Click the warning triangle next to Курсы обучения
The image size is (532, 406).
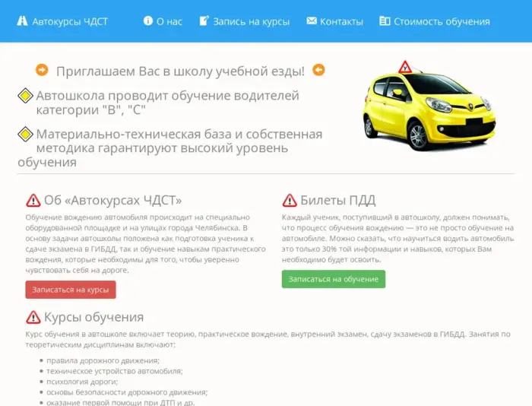(x=33, y=317)
